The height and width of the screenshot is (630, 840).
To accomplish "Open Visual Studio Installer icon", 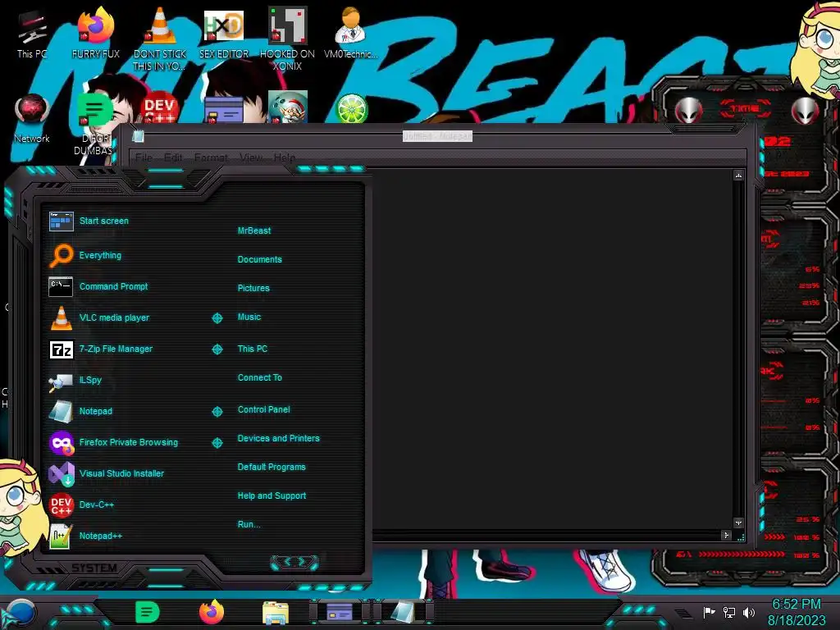I will pos(62,473).
